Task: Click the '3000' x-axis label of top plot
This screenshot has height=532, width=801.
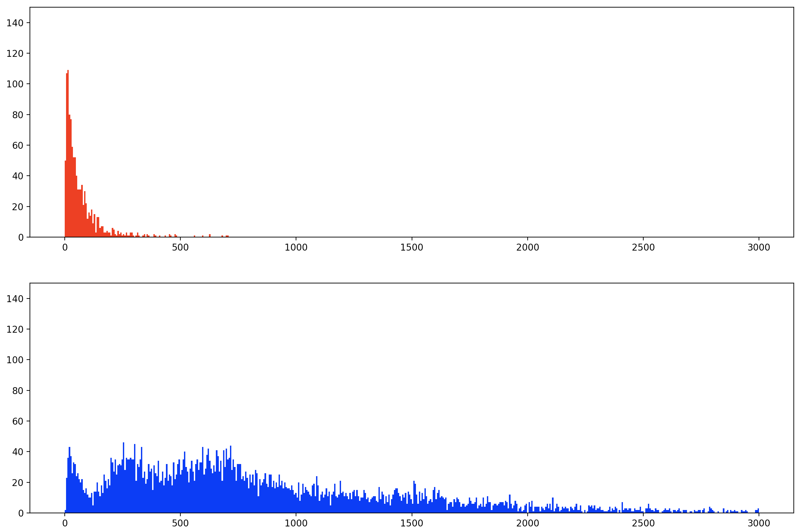Action: 759,248
